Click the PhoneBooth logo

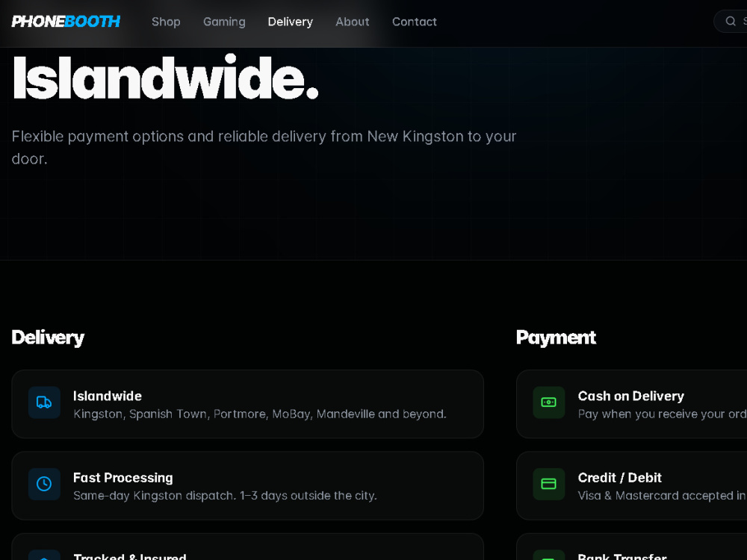(x=66, y=22)
